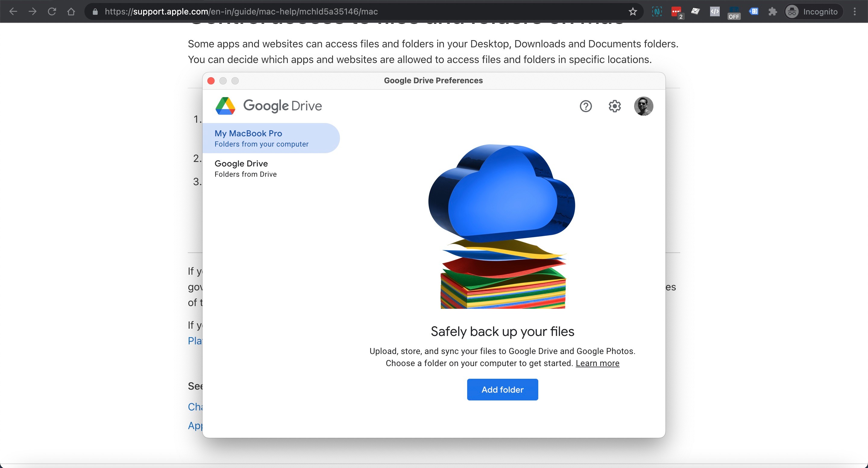Close the Google Drive Preferences window
The image size is (868, 468).
211,81
